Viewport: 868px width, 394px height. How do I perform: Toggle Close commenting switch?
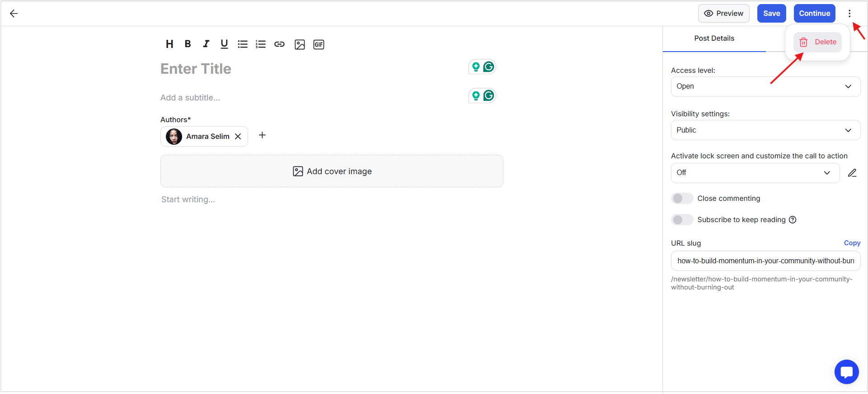coord(682,198)
